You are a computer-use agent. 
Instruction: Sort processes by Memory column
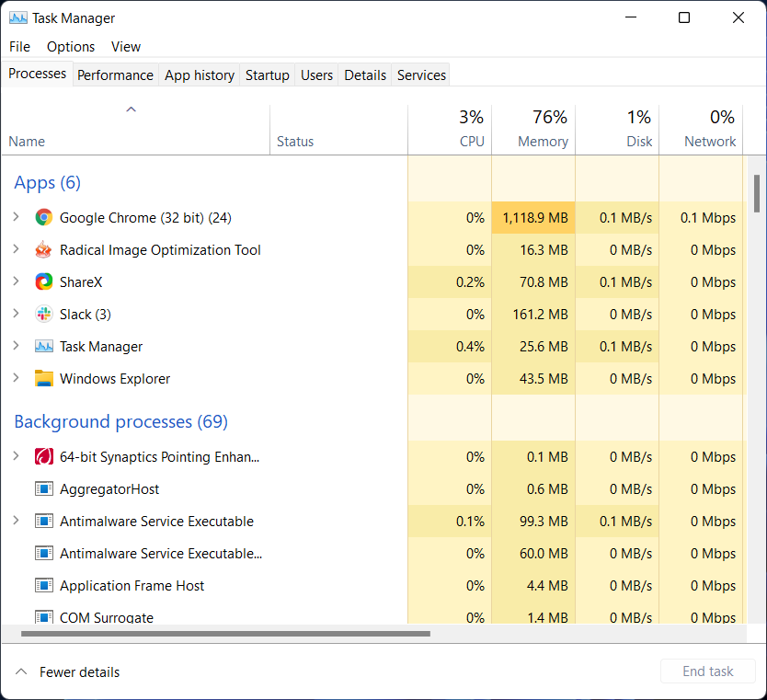click(533, 130)
